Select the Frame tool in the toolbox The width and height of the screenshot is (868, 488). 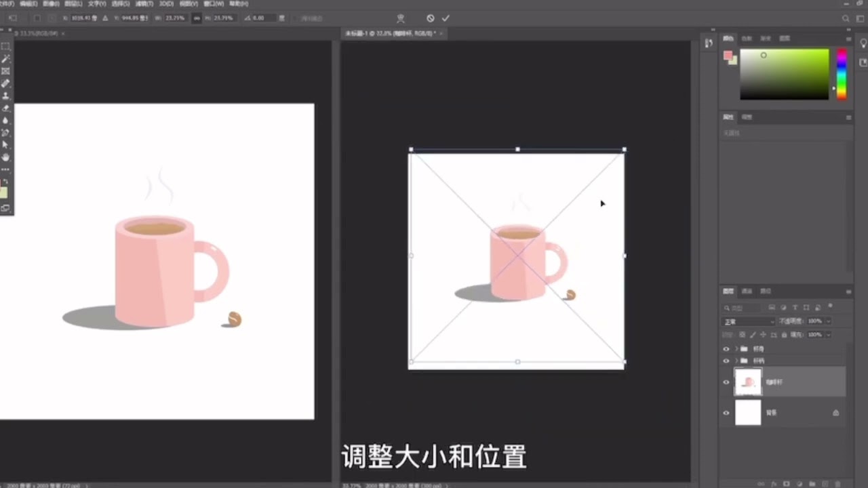point(5,70)
